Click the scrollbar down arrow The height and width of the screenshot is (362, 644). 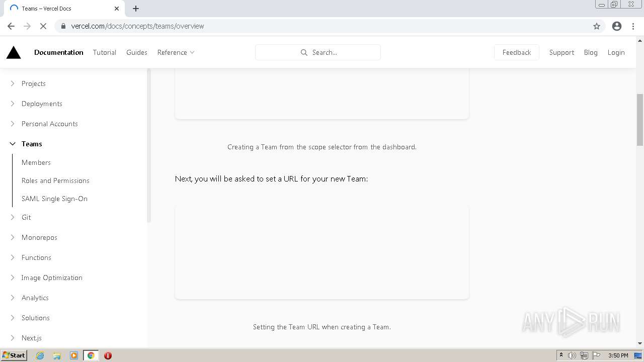coord(640,343)
